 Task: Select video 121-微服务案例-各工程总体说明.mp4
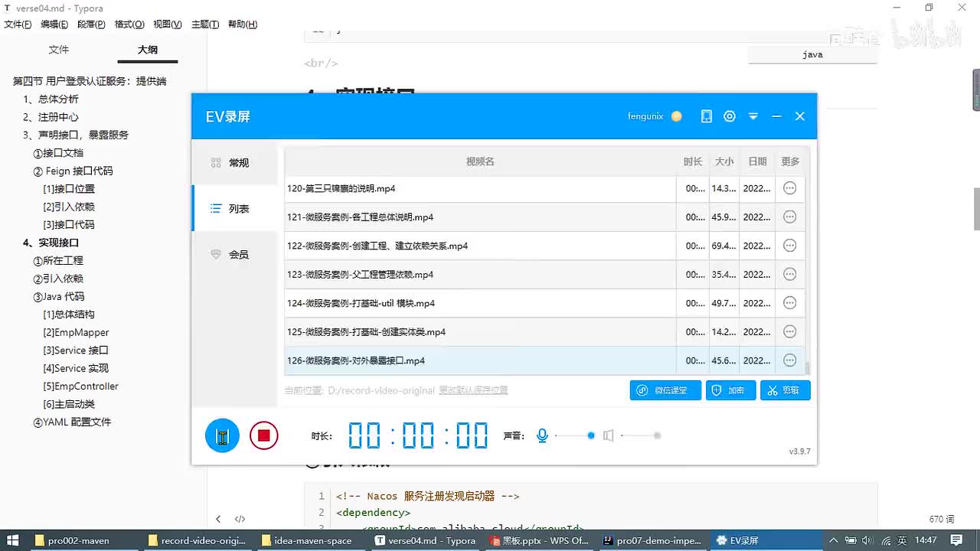(x=480, y=217)
